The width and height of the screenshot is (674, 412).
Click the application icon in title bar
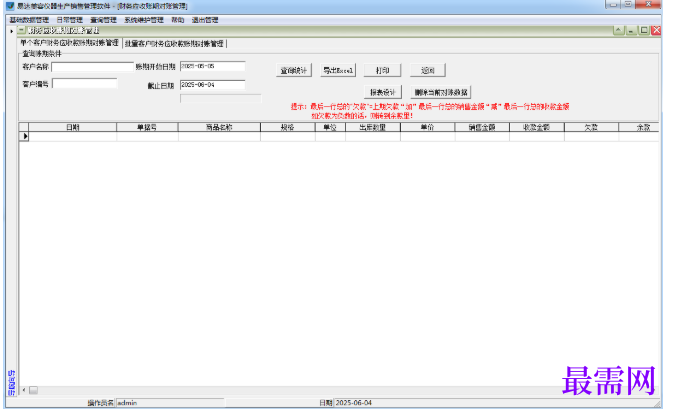(10, 6)
